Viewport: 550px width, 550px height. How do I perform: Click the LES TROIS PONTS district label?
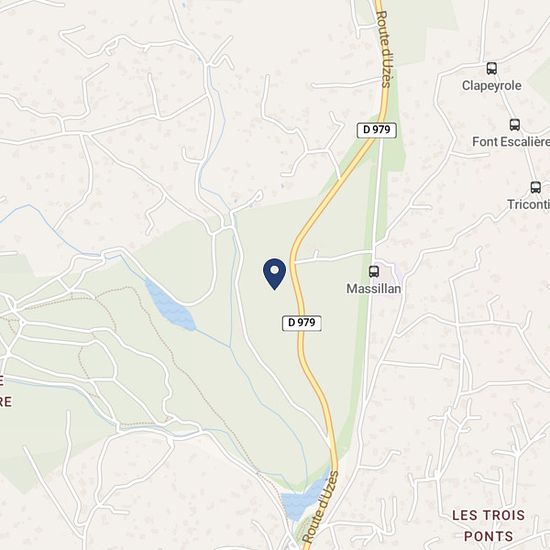(488, 525)
